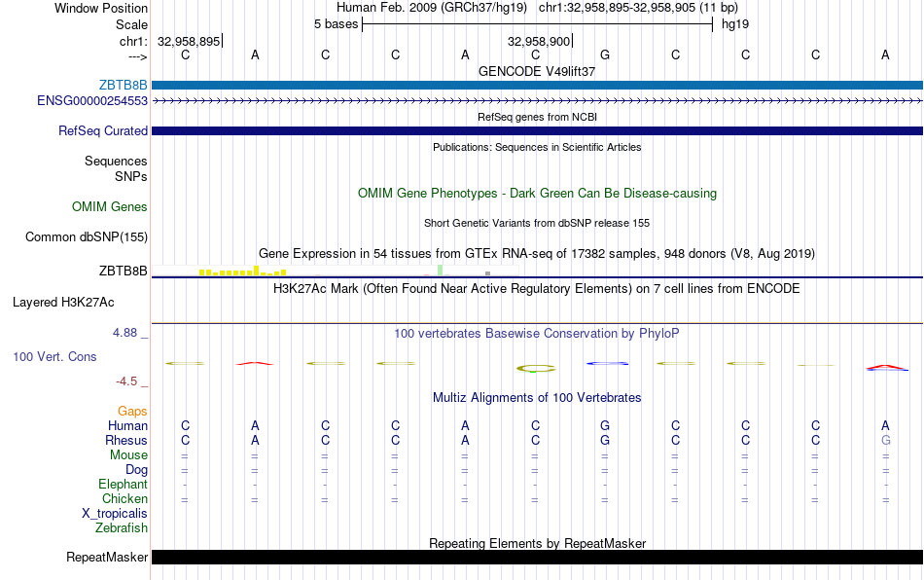Click Multiz Alignments of 100 Vertebrates title

[x=537, y=398]
